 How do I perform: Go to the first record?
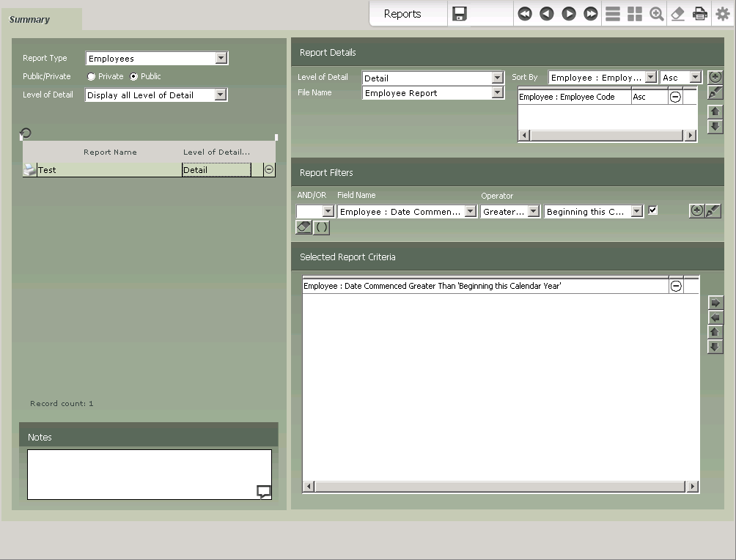tap(525, 14)
